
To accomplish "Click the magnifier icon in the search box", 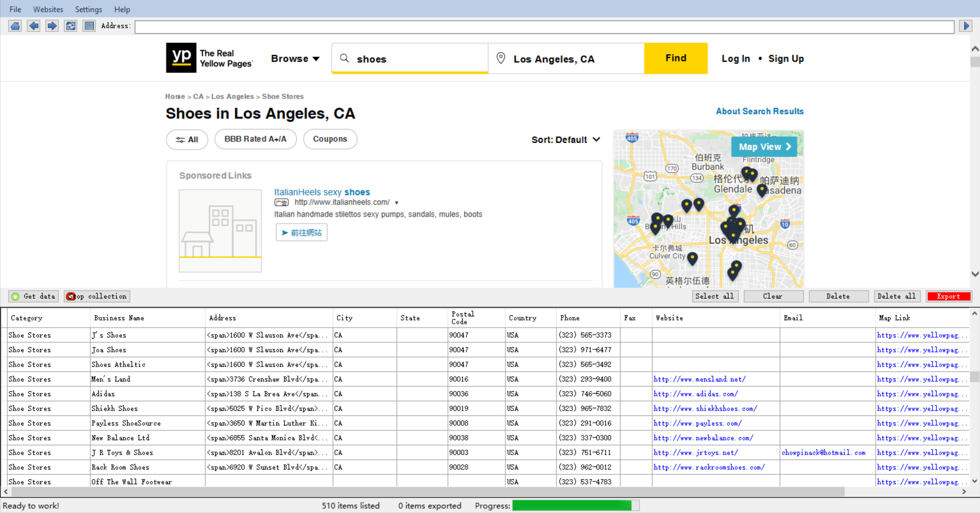I will (344, 58).
